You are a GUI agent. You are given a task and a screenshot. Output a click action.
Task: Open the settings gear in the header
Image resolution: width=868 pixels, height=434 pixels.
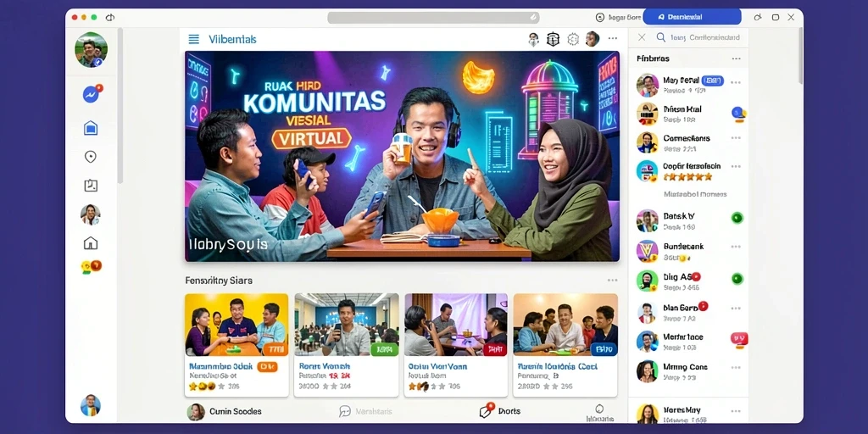click(x=573, y=39)
